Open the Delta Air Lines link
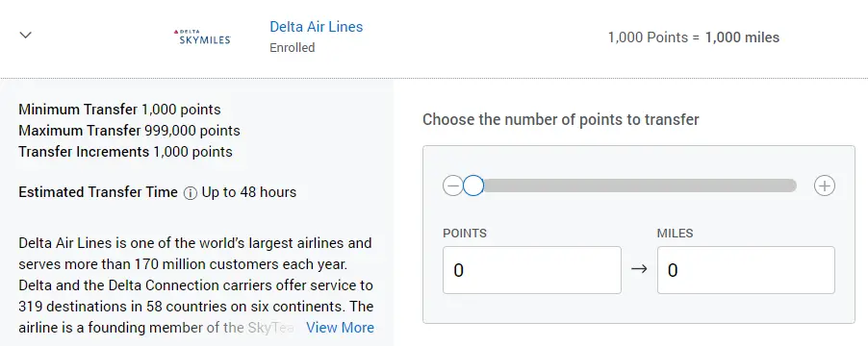Image resolution: width=868 pixels, height=346 pixels. (x=316, y=27)
